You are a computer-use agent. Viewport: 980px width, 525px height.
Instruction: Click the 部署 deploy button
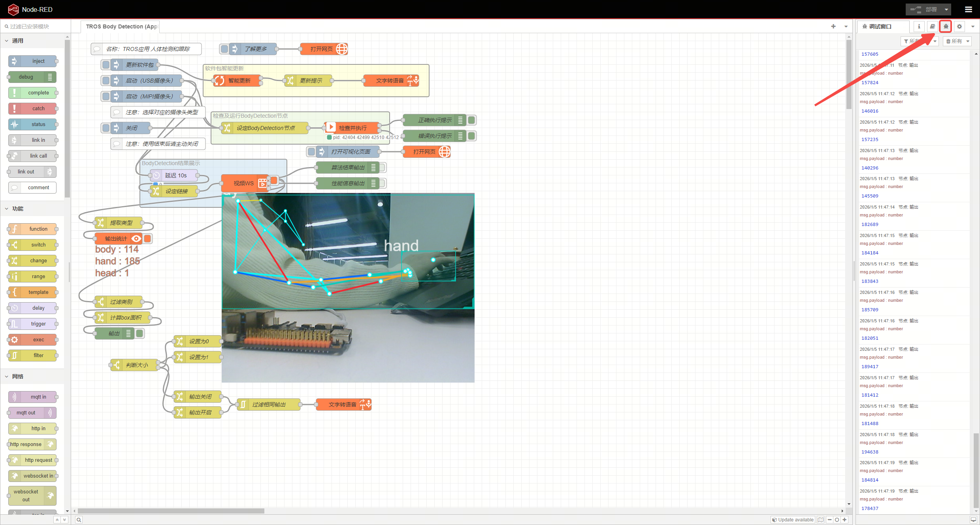pyautogui.click(x=927, y=9)
